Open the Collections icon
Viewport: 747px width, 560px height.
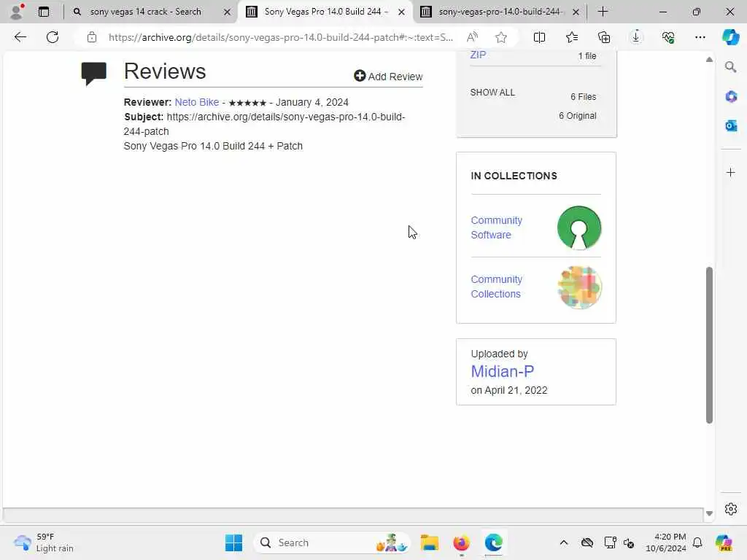tap(603, 37)
